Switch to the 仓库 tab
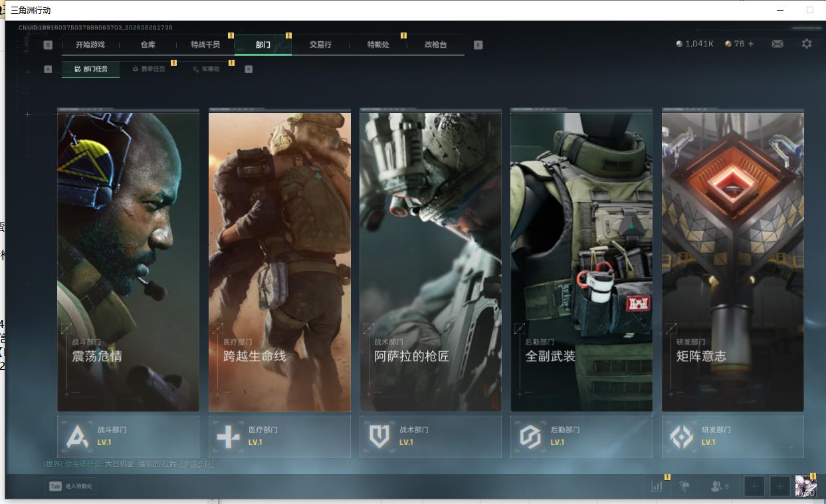 click(148, 44)
